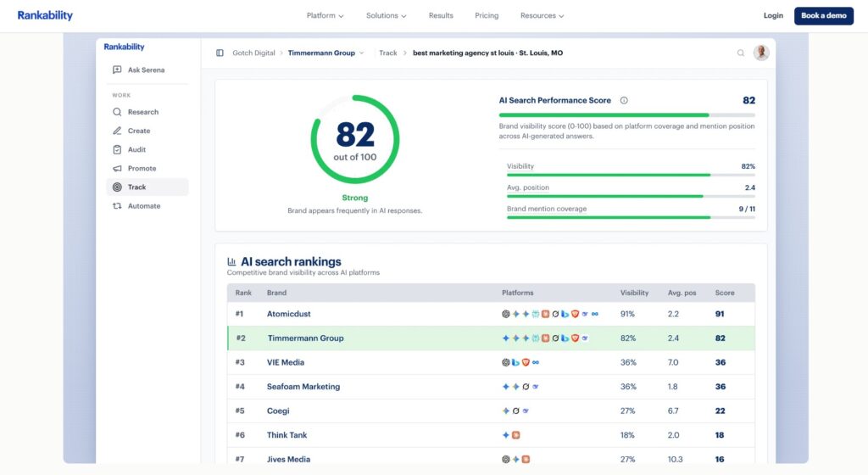Click the AI Search Performance Score progress bar
868x475 pixels.
click(x=626, y=115)
